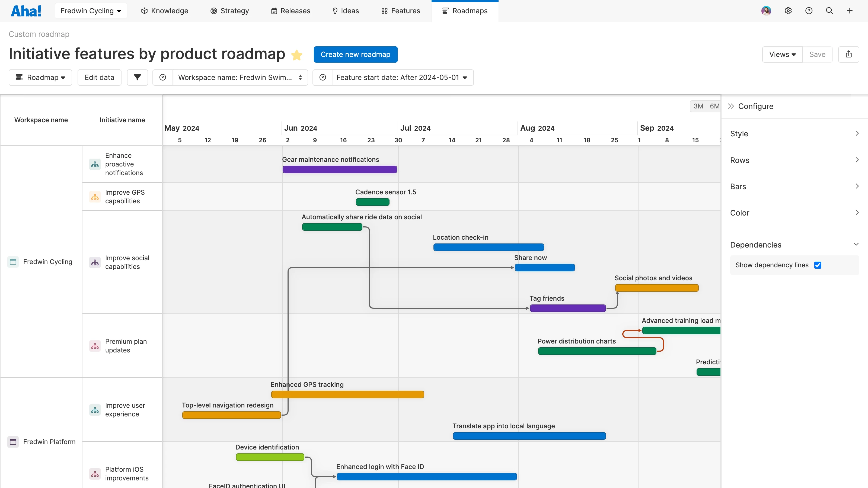
Task: Click the plus add icon in header
Action: (x=850, y=11)
